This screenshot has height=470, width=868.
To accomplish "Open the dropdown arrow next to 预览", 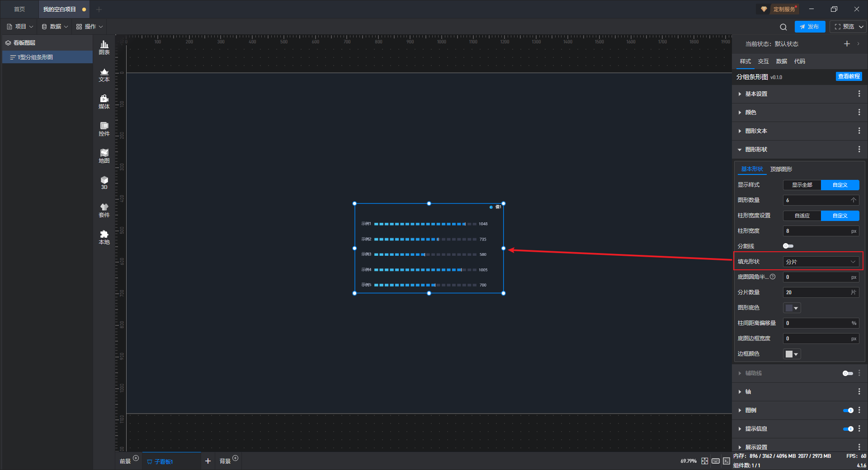I will (861, 27).
